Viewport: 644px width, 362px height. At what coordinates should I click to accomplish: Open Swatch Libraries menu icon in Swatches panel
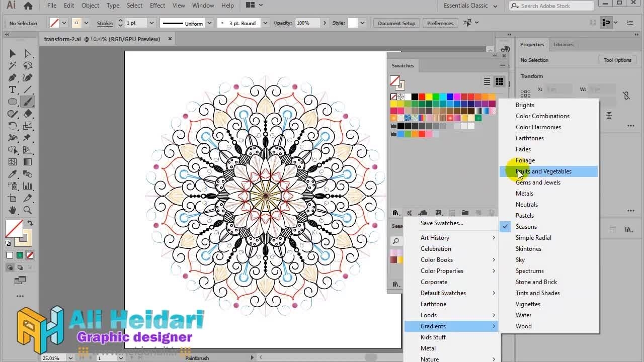(x=396, y=213)
